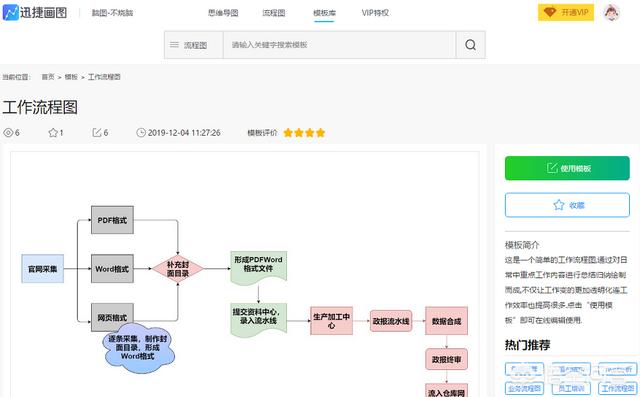Viewport: 640px width, 397px height.
Task: Go to 首页 in breadcrumb
Action: [48, 77]
